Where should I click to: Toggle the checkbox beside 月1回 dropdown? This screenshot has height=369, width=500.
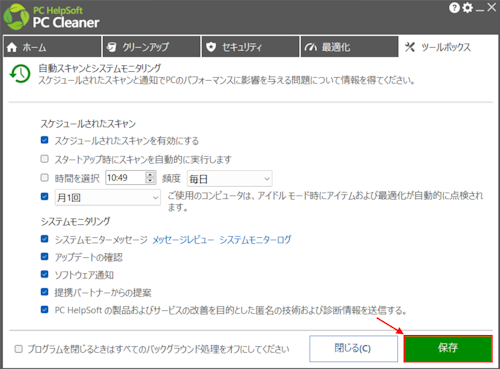(44, 196)
